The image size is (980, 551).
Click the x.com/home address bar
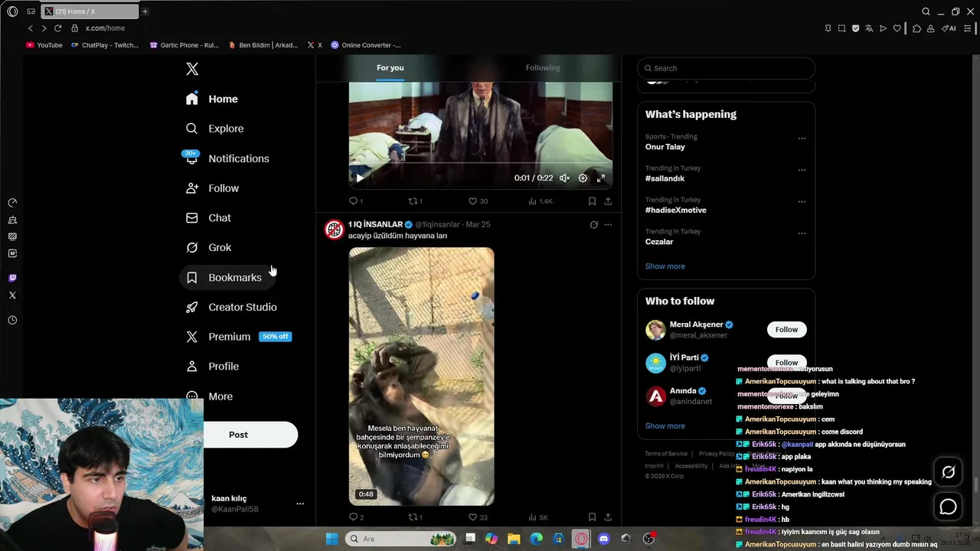(x=105, y=28)
